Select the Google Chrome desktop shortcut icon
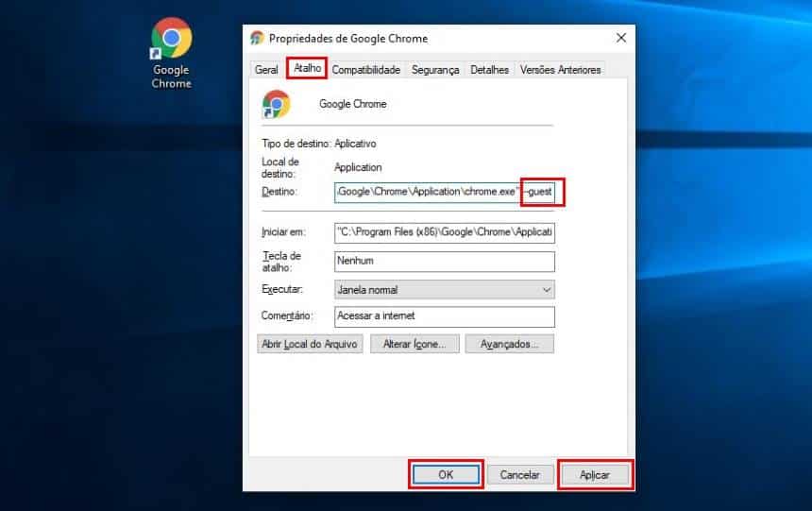The width and height of the screenshot is (812, 511). coord(172,53)
